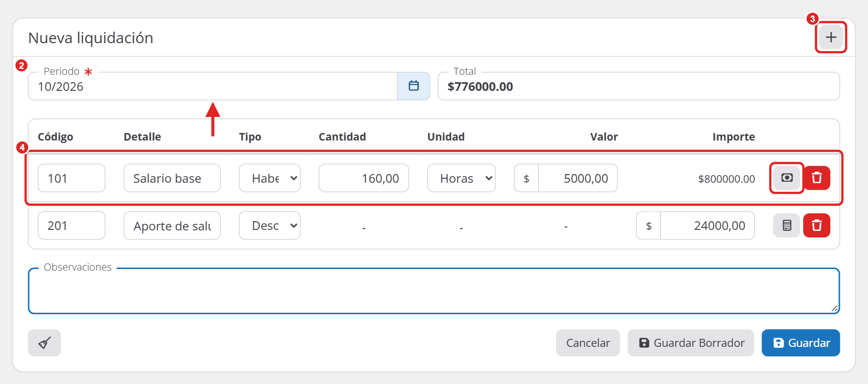Open Tipo dropdown for Salario base
The width and height of the screenshot is (868, 384).
(270, 178)
